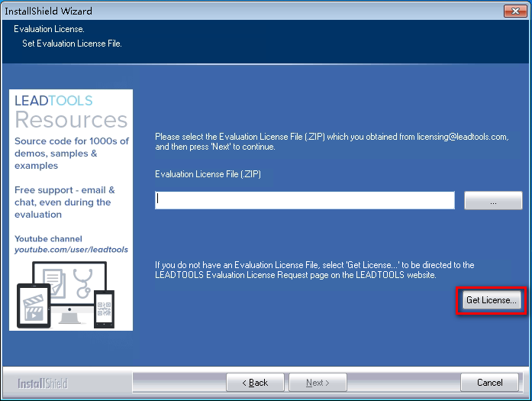Open file browser with the ... button
This screenshot has height=401, width=532.
point(493,200)
